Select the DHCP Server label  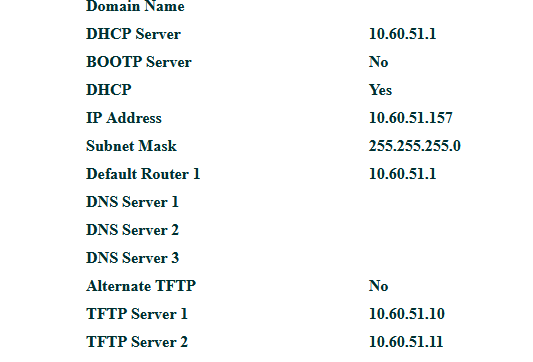[133, 34]
